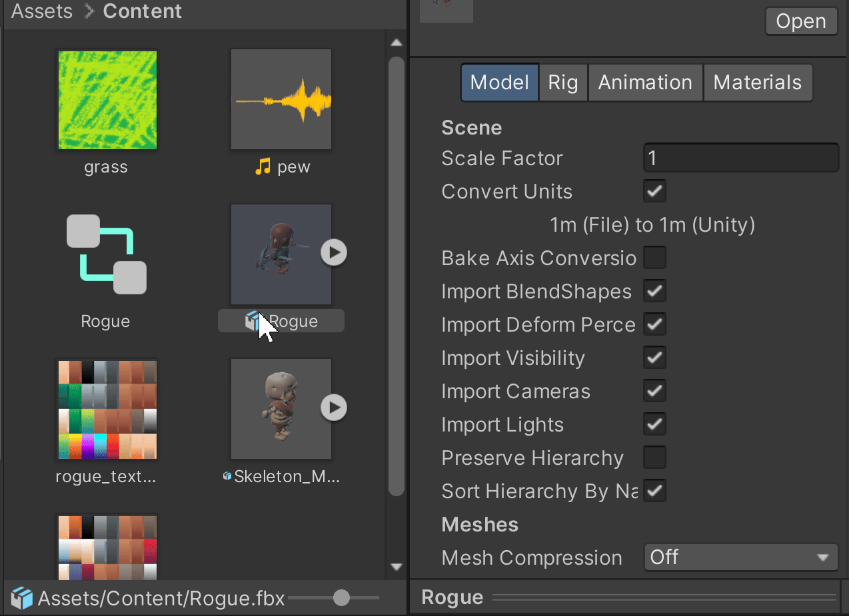Open the Mesh Compression dropdown

point(740,557)
